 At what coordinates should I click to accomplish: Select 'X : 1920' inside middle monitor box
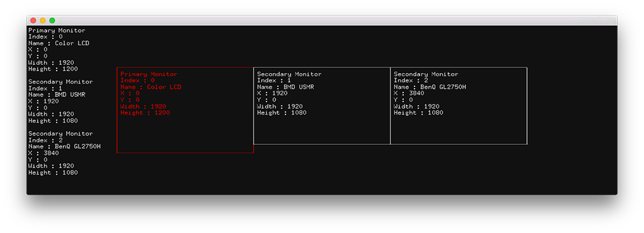(x=273, y=93)
